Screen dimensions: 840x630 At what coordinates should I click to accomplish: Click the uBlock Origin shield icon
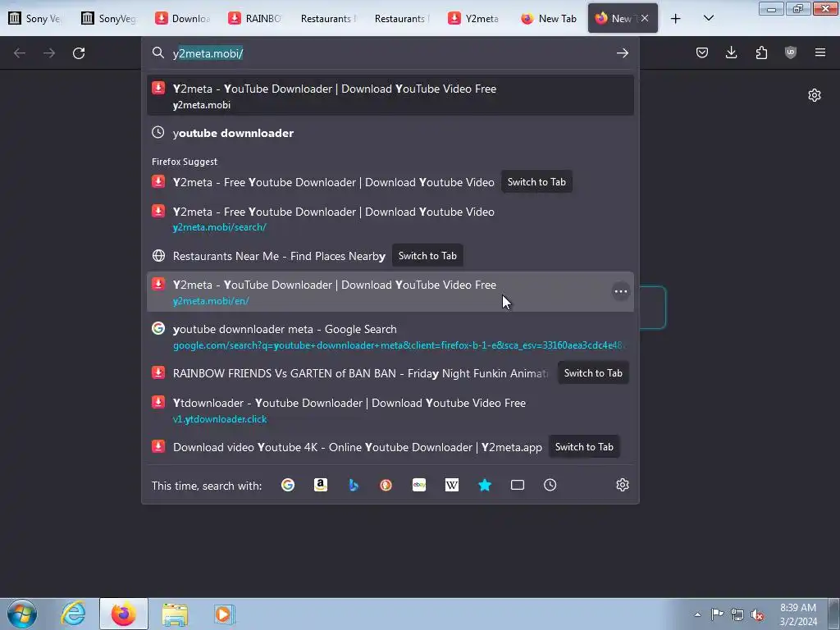coord(791,52)
